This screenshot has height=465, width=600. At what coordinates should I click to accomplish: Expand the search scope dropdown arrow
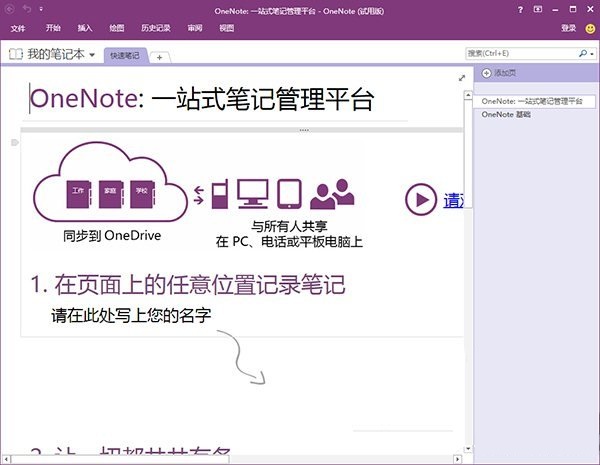pyautogui.click(x=591, y=53)
